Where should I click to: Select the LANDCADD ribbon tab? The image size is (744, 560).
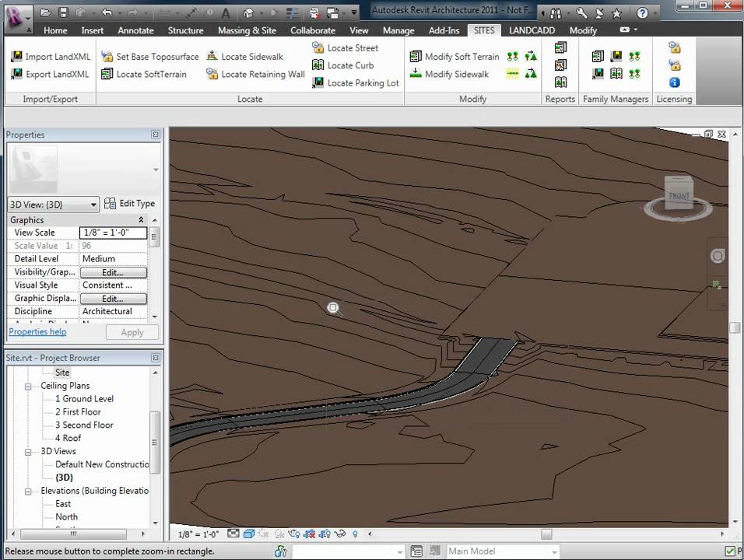(532, 30)
